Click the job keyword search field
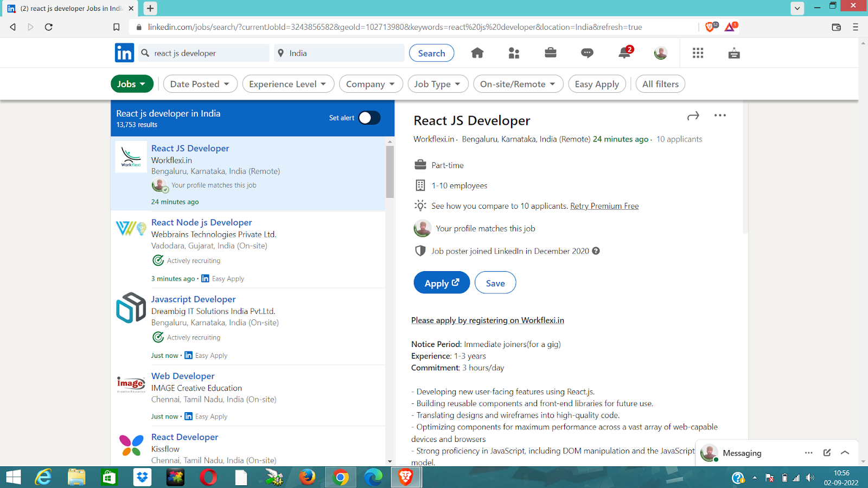 pyautogui.click(x=204, y=53)
